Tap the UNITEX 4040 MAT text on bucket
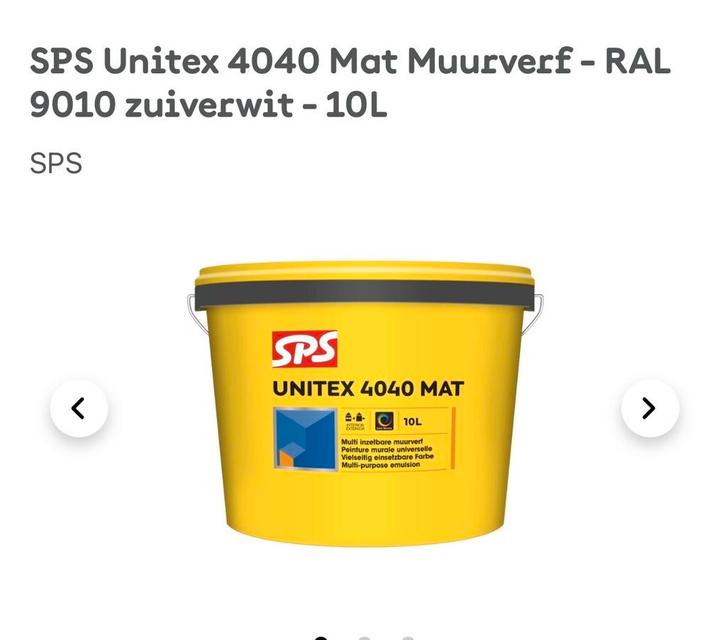This screenshot has height=640, width=726. coord(368,389)
